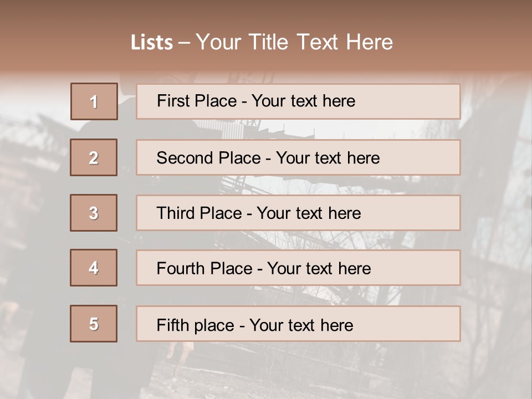Click "Your text here" in the first row

coord(303,101)
